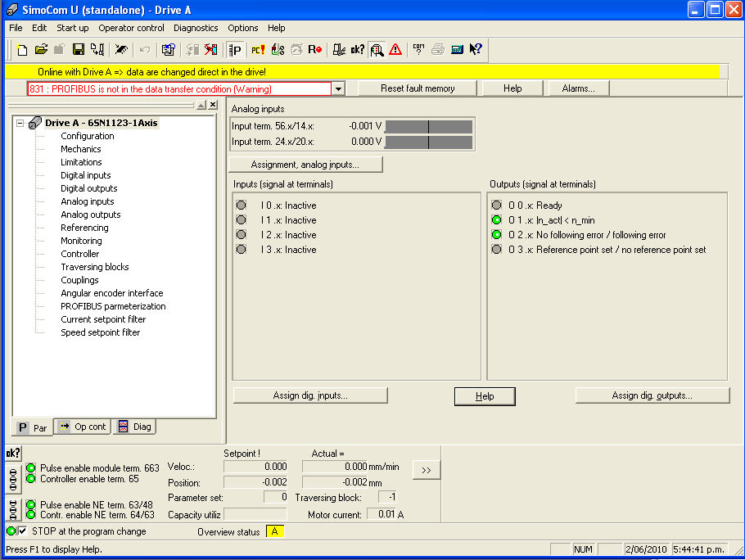This screenshot has width=745, height=560.
Task: Open the File menu
Action: [x=16, y=28]
